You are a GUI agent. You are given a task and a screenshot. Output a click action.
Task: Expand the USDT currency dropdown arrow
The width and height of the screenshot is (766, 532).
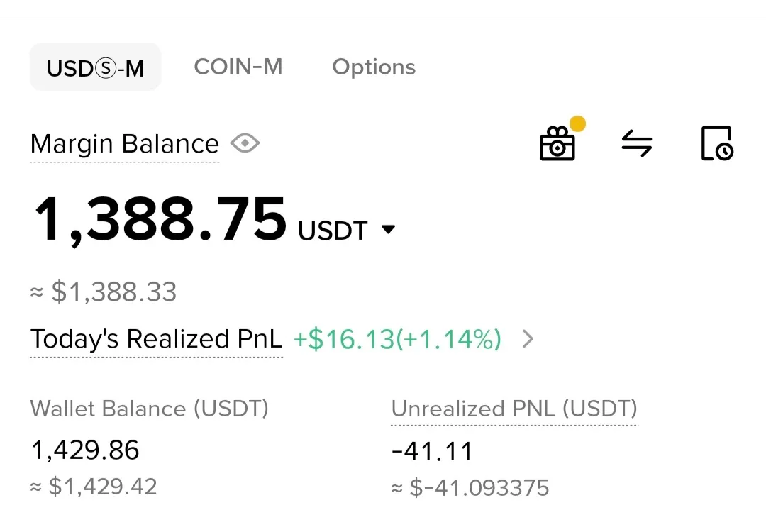pos(388,230)
